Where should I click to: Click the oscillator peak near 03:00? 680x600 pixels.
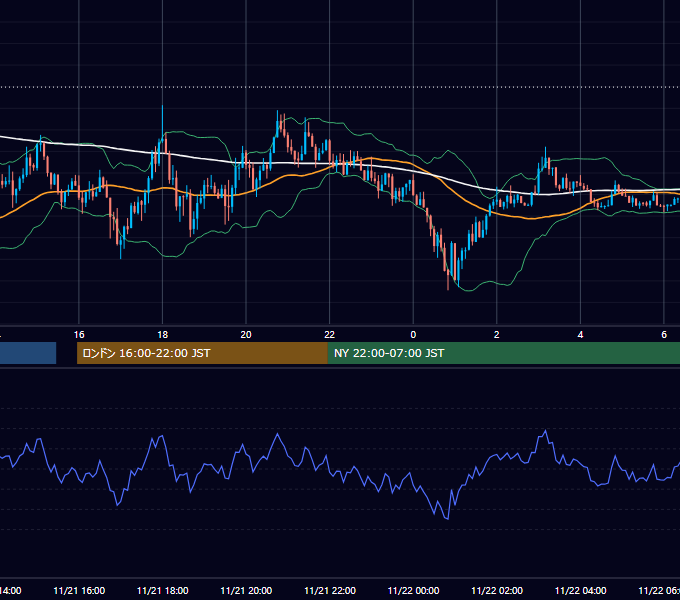click(x=545, y=431)
